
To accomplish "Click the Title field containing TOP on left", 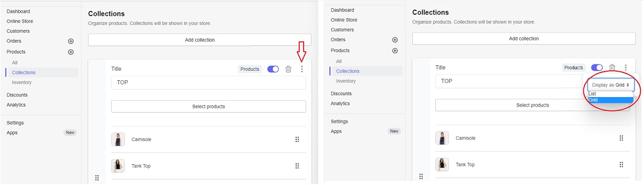I will [209, 83].
